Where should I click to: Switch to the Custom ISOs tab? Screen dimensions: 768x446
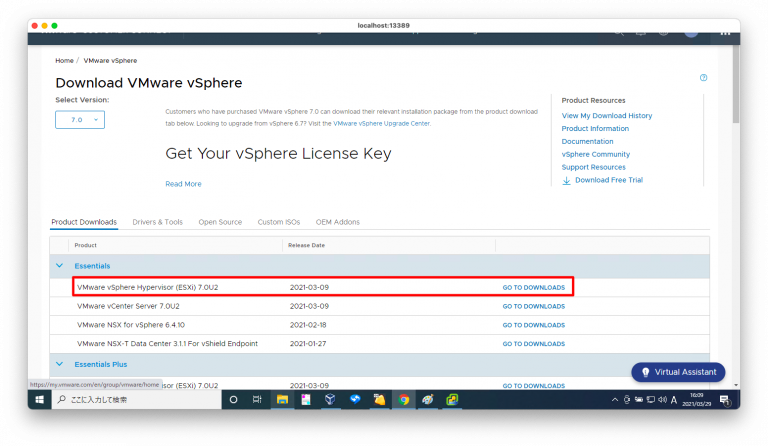(x=278, y=222)
